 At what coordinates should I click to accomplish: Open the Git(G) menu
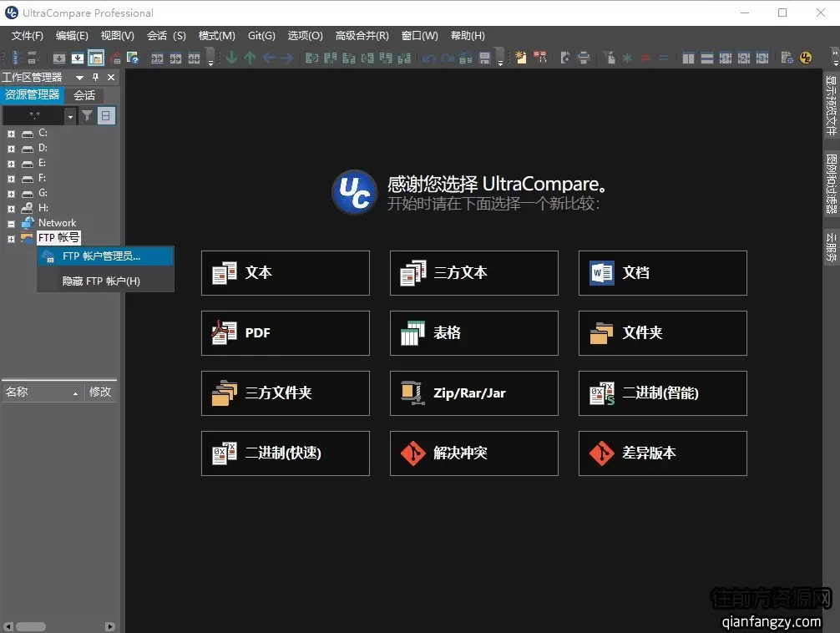261,35
